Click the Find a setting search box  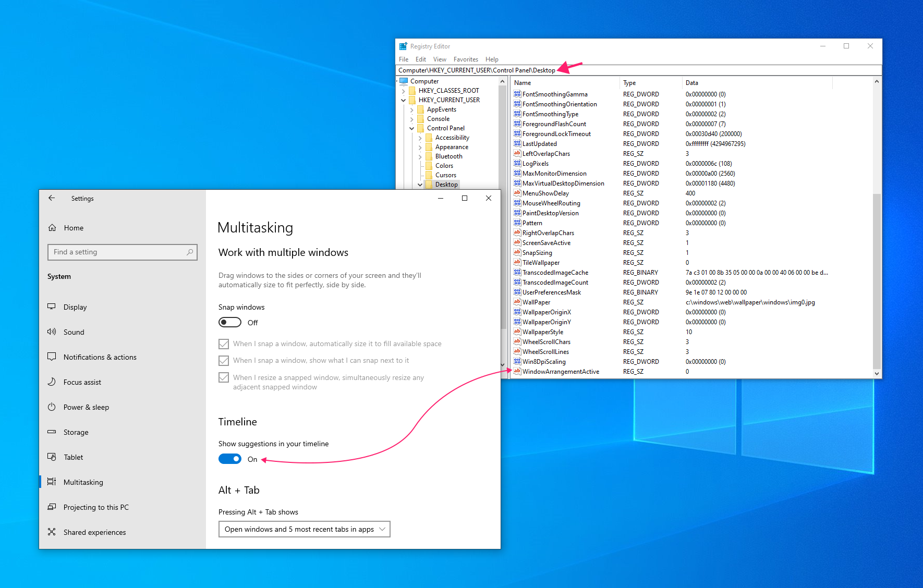[x=123, y=252]
